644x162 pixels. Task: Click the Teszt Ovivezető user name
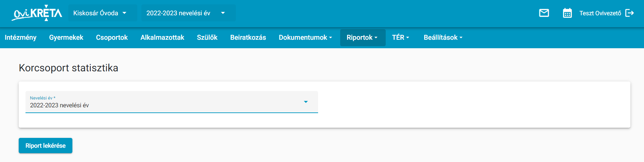pos(600,13)
